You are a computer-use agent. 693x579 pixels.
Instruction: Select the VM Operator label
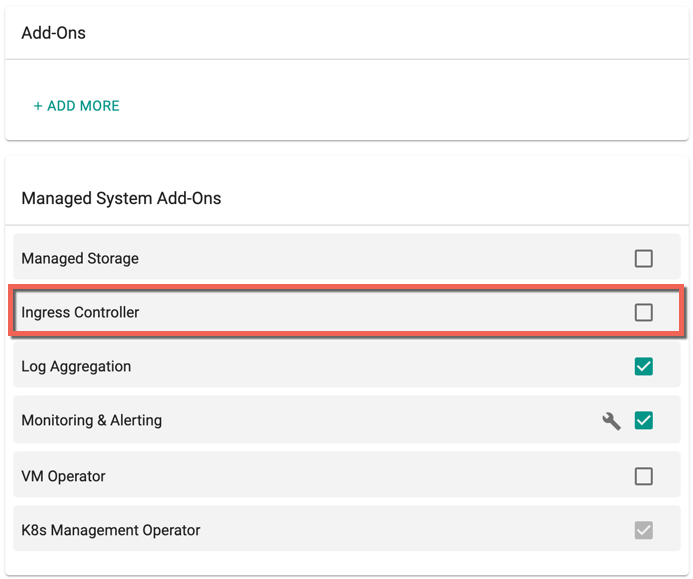pos(63,476)
